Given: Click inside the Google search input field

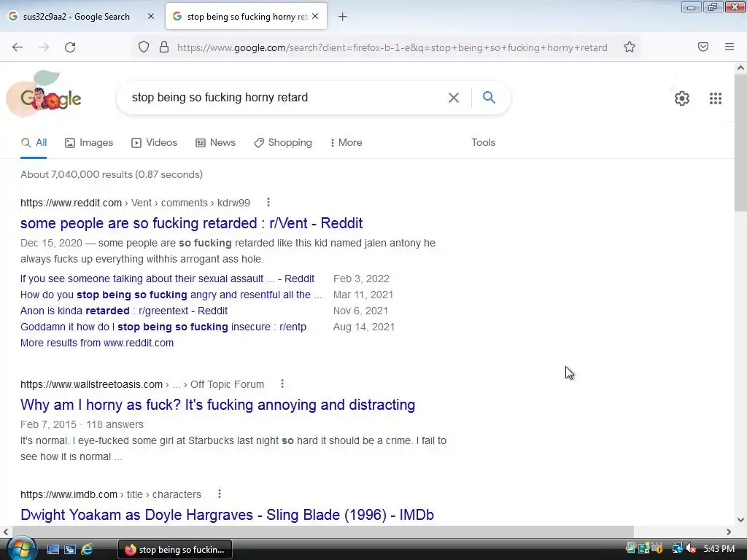Looking at the screenshot, I should [286, 98].
